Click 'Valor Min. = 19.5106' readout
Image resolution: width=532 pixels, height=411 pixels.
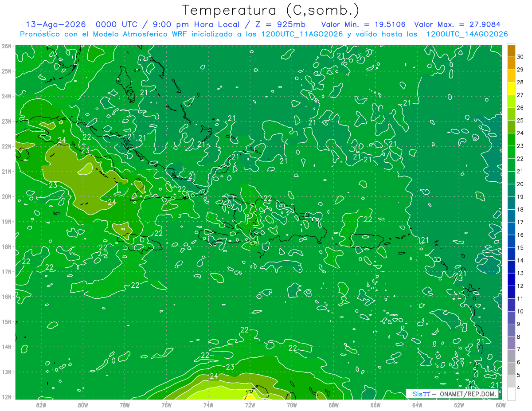coord(363,25)
